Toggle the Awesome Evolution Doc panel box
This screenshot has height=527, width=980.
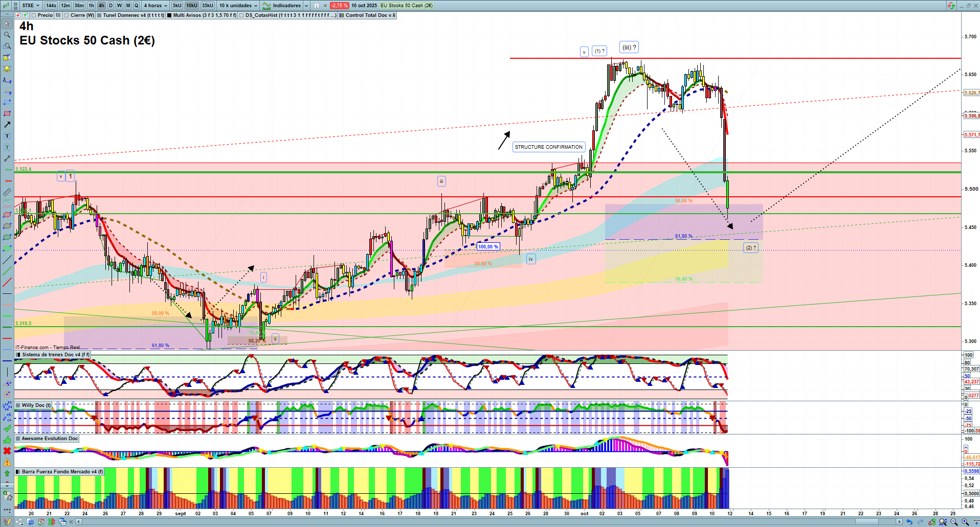coord(18,439)
